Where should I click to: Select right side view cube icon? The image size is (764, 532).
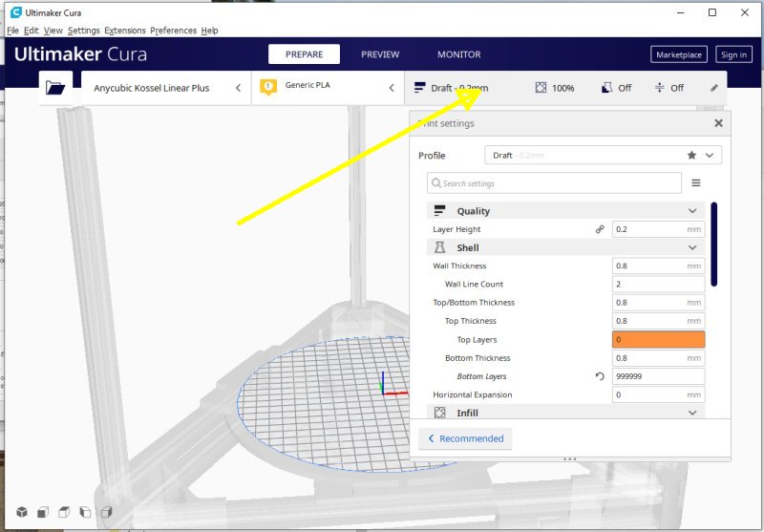pos(106,512)
